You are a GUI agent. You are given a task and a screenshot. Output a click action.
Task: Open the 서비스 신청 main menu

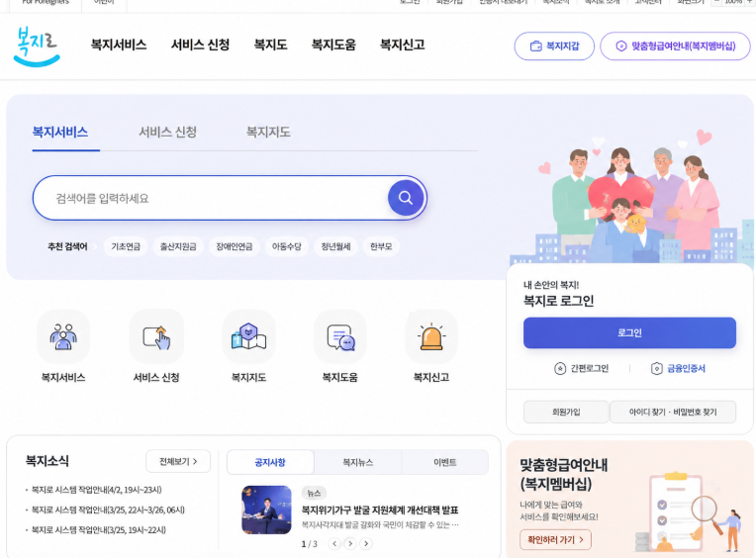[200, 45]
